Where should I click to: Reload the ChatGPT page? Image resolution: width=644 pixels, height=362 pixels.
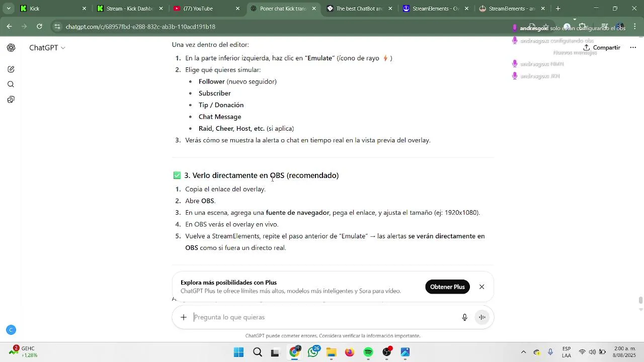pyautogui.click(x=39, y=27)
